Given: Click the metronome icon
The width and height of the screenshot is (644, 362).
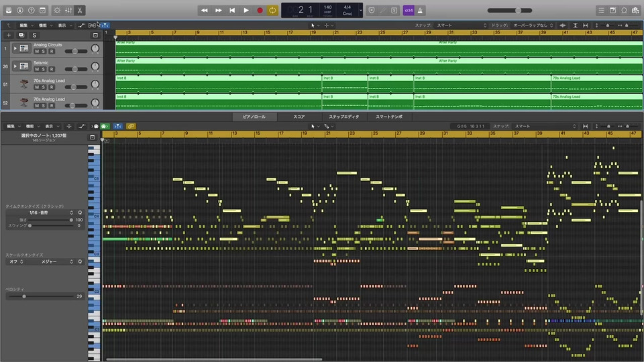Looking at the screenshot, I should pos(420,10).
